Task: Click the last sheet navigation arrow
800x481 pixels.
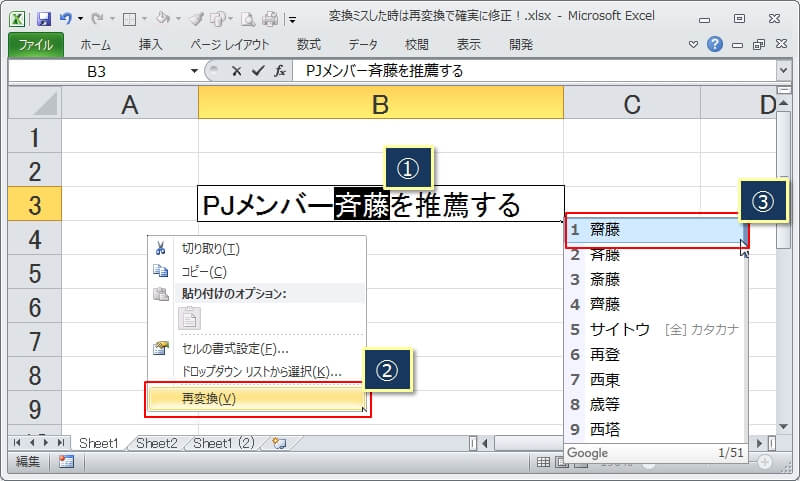Action: point(61,443)
